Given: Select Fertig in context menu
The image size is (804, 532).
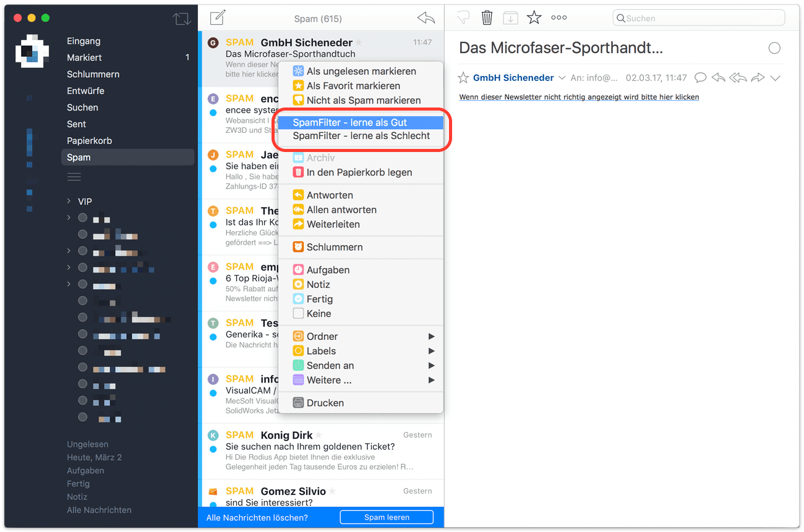Looking at the screenshot, I should [361, 299].
